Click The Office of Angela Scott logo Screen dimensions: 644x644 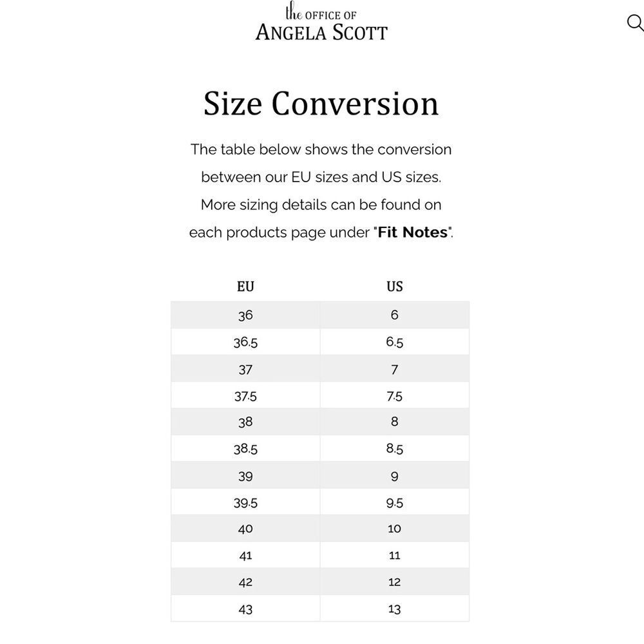(x=321, y=21)
